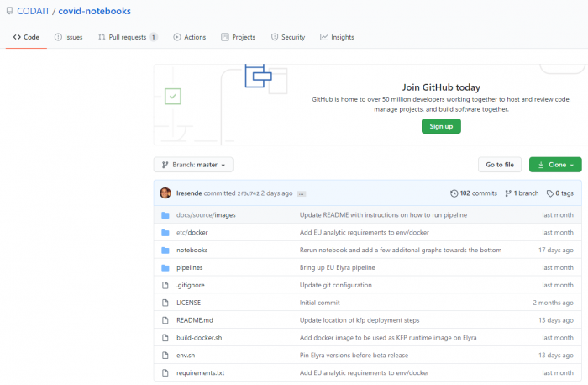Click the 2f3d742 commit hash

249,193
